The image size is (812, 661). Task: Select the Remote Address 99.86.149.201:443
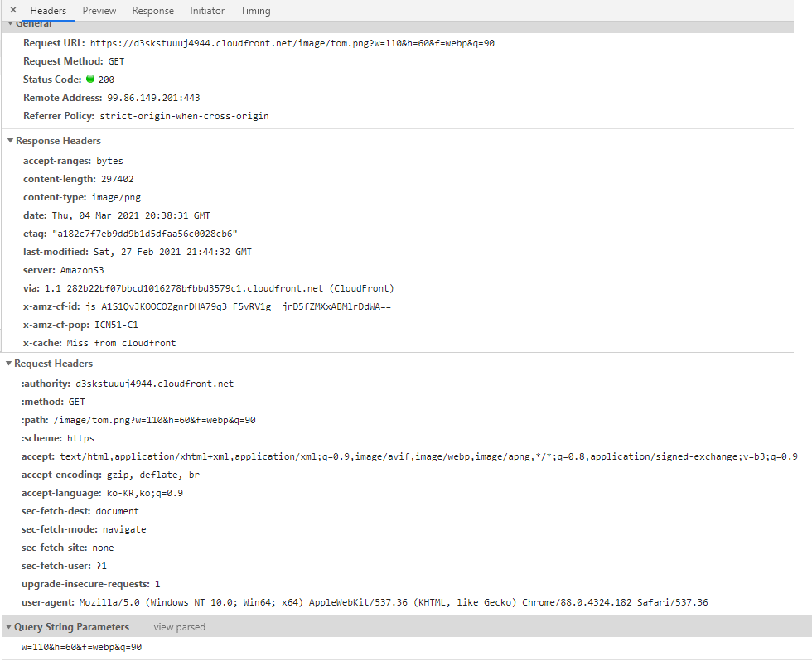pyautogui.click(x=153, y=98)
